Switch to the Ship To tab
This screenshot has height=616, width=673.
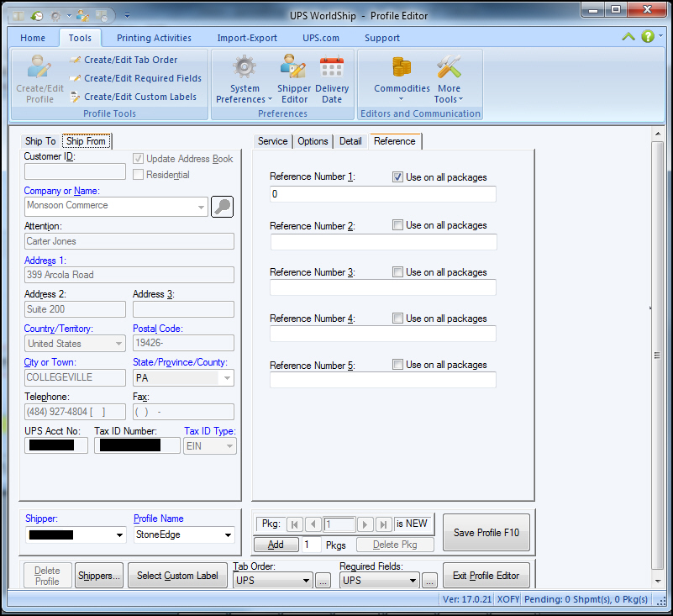(40, 141)
